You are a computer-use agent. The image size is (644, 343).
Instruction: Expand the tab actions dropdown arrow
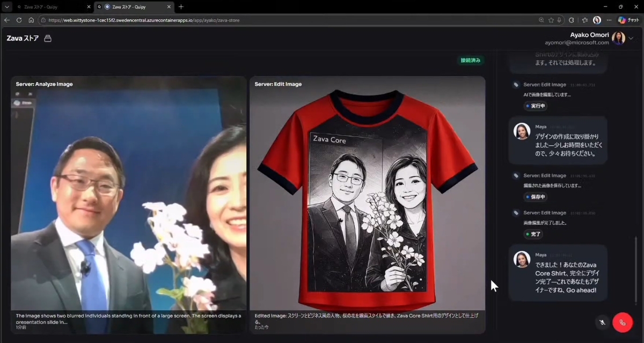click(x=7, y=7)
